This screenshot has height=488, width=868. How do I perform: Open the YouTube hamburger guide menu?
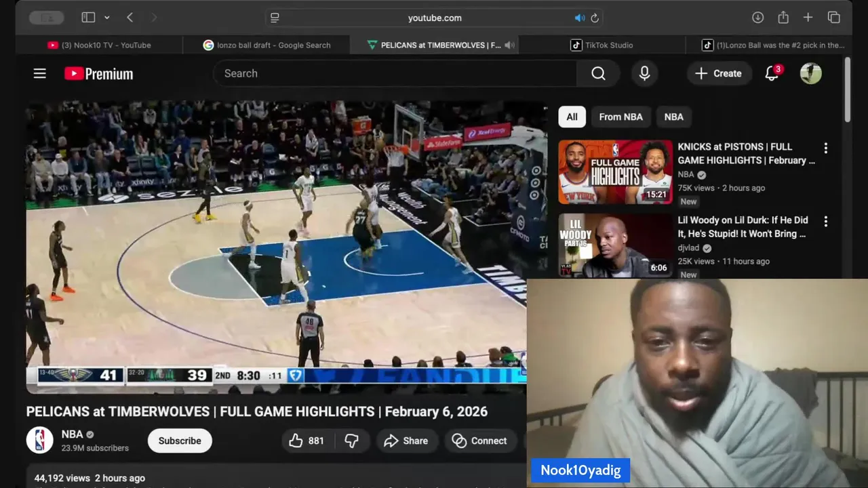pos(40,73)
